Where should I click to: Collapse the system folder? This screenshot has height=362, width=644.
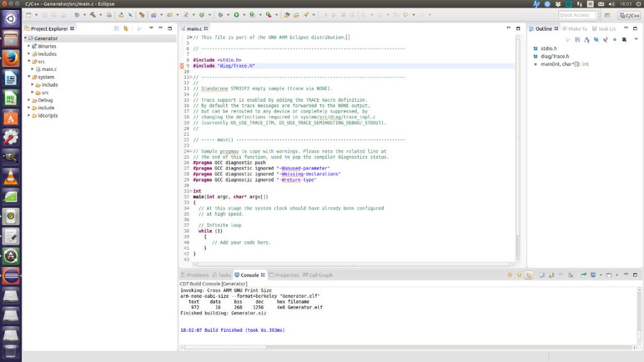(29, 77)
